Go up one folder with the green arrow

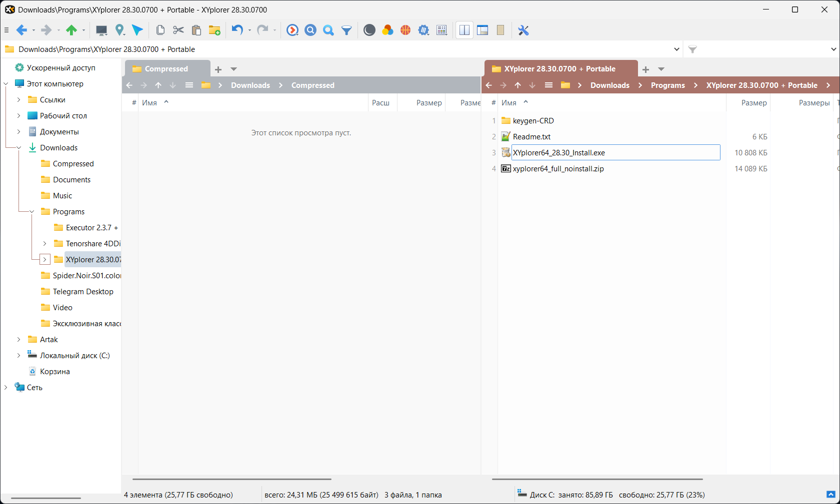(x=71, y=30)
